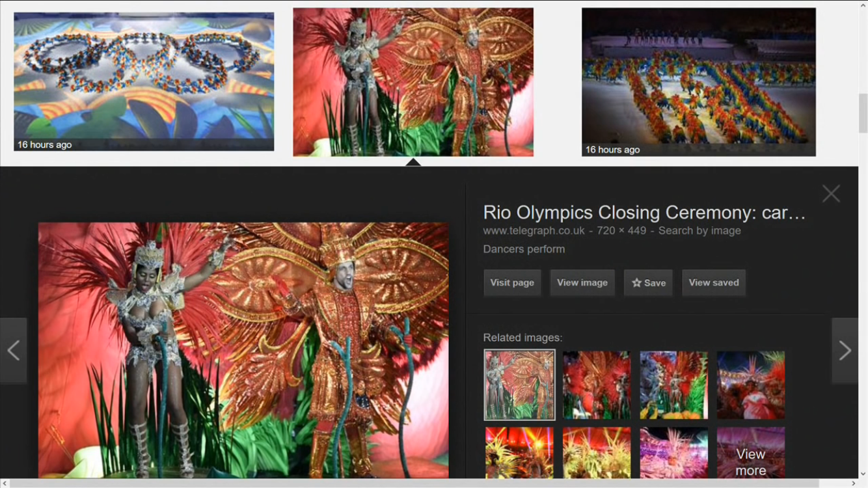Open the first highlighted related image thumbnail
The height and width of the screenshot is (488, 868).
[519, 385]
